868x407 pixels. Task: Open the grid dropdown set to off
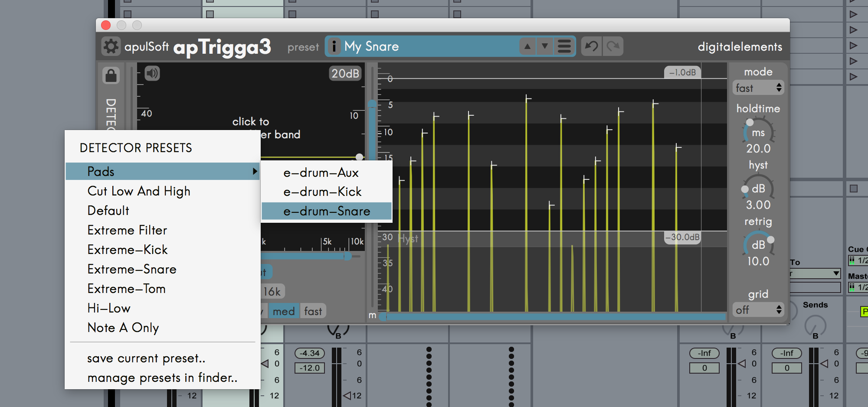(x=758, y=310)
